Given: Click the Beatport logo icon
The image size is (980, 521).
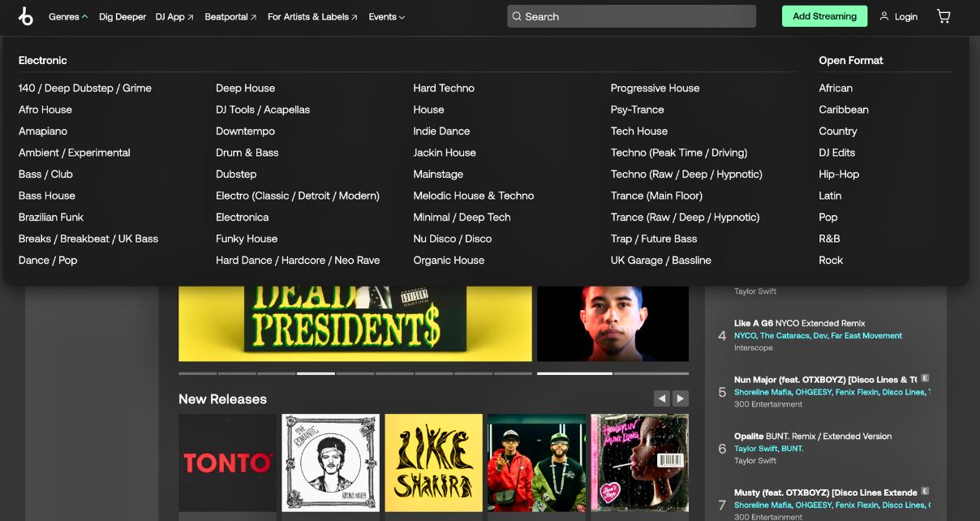Looking at the screenshot, I should pos(26,16).
